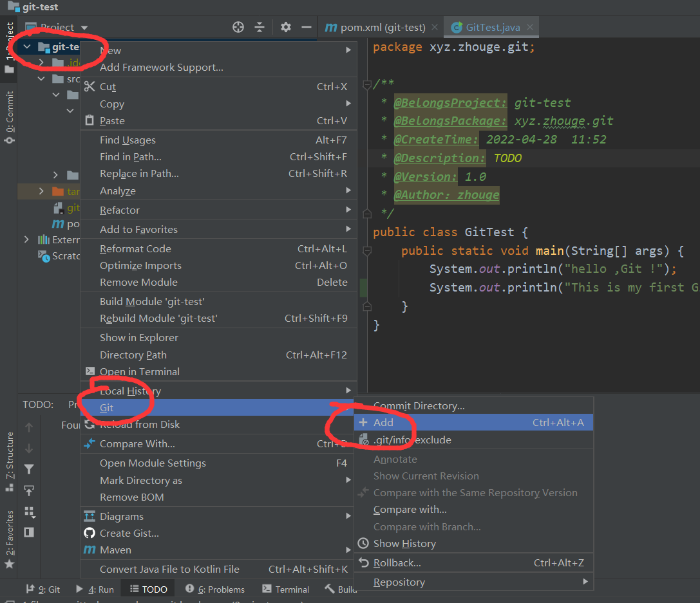Click Show History in Git submenu

(x=474, y=544)
